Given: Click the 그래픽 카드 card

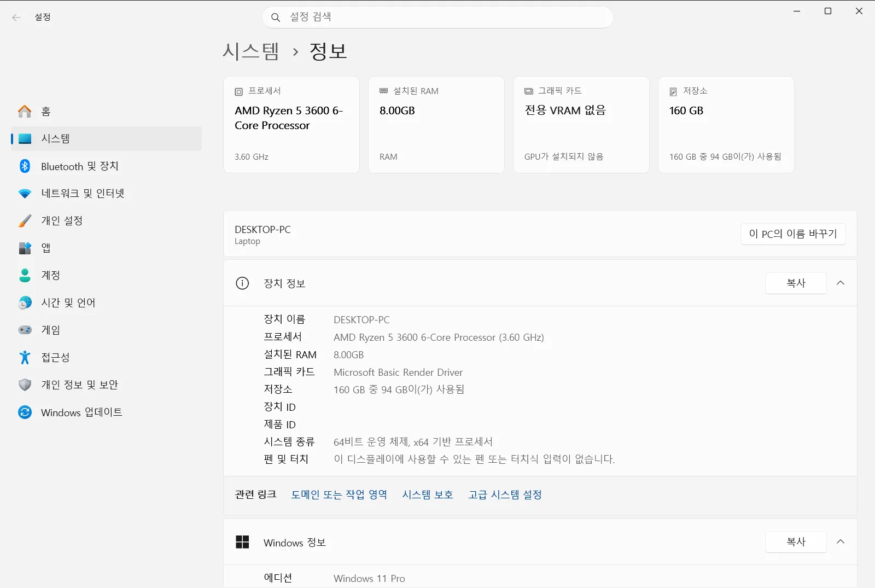Looking at the screenshot, I should (x=581, y=125).
